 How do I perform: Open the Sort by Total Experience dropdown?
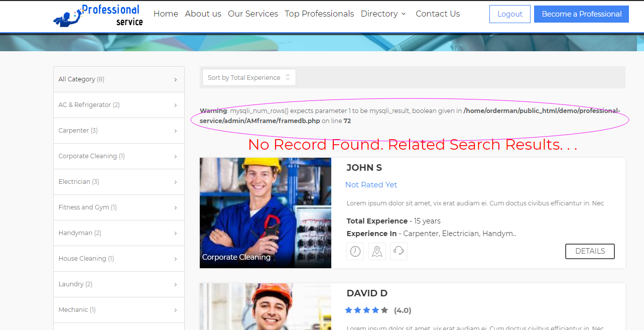(x=249, y=77)
